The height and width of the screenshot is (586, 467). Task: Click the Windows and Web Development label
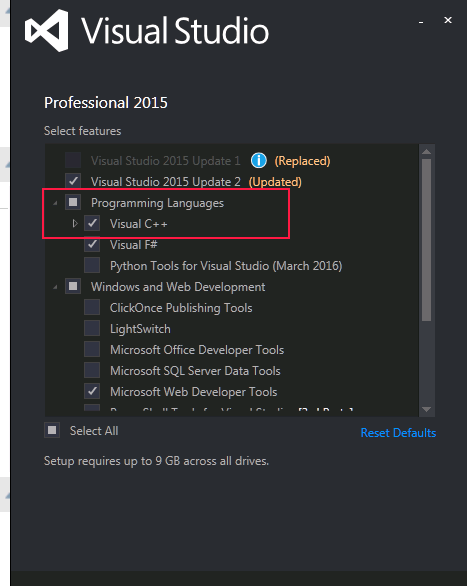coord(178,287)
